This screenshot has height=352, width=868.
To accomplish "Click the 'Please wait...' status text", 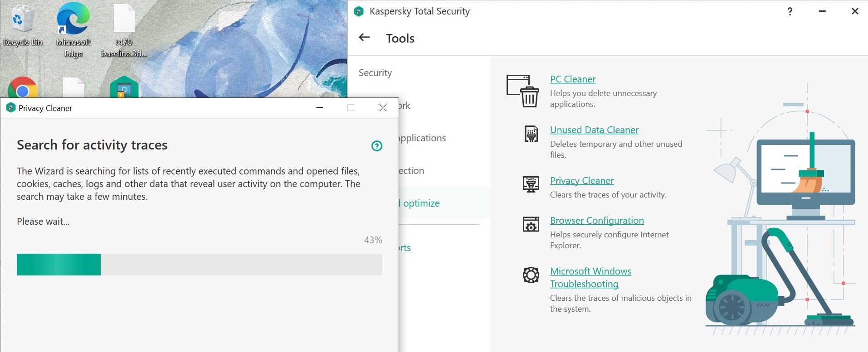I will tap(43, 222).
